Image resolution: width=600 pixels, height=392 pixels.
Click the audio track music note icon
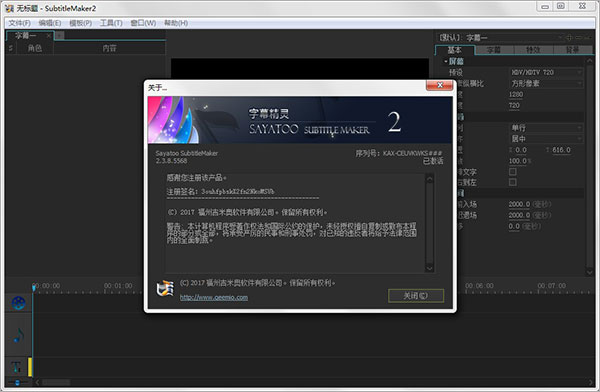click(18, 335)
